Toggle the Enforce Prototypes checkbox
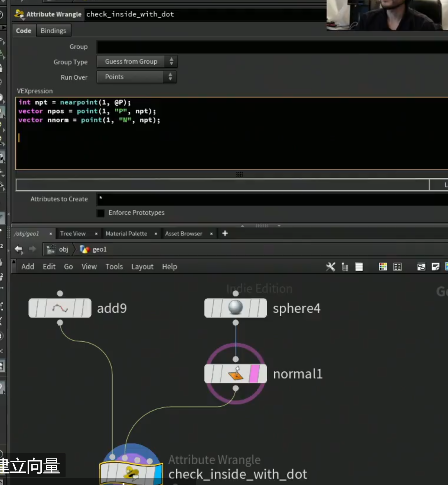This screenshot has height=485, width=448. (x=101, y=213)
